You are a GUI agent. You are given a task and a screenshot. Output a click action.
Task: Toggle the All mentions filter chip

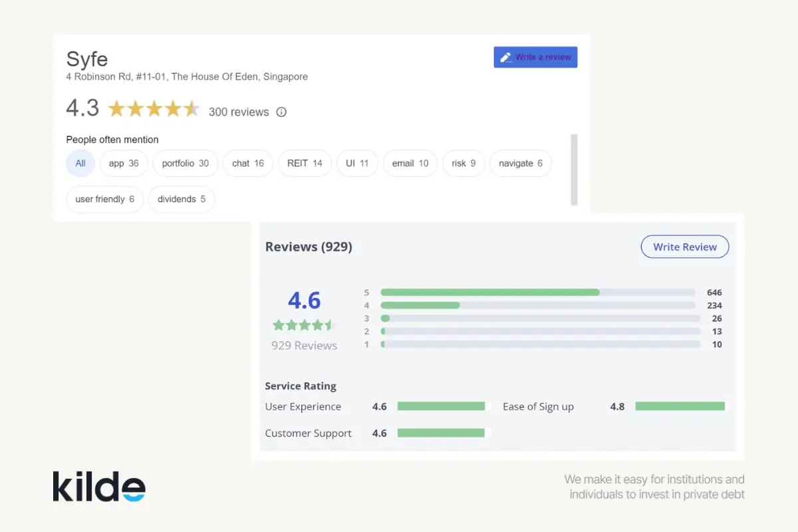(x=80, y=163)
